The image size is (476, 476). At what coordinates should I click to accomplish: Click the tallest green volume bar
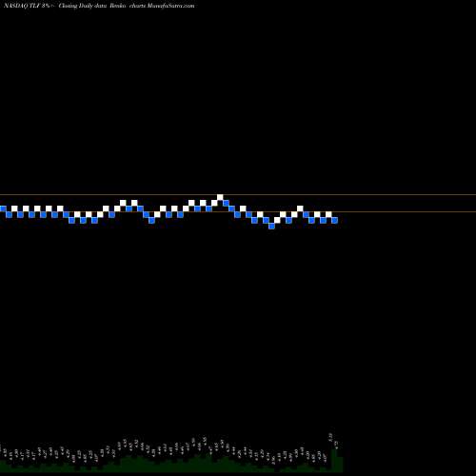coord(334,461)
